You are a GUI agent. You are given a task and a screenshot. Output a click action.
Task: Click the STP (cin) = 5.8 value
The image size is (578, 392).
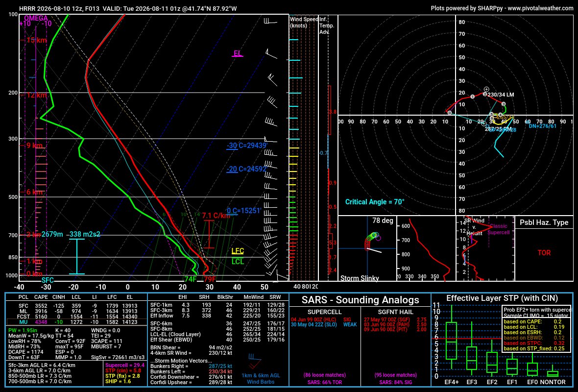coord(123,370)
